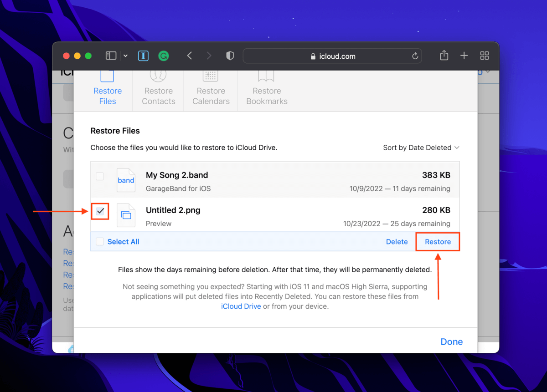
Task: Click the Select All label
Action: (x=123, y=242)
